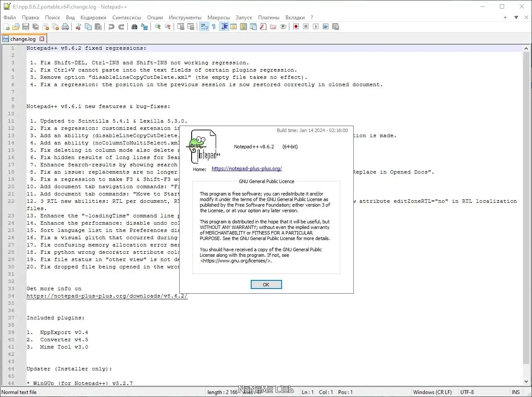Viewport: 532px width, 397px height.
Task: Toggle the indent guide toolbar icon
Action: coord(224,27)
